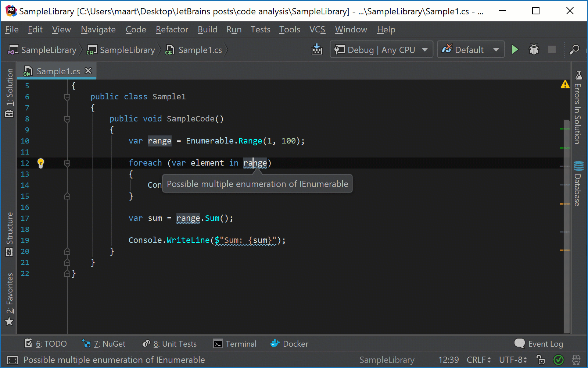Open the Terminal tool window
The height and width of the screenshot is (368, 588).
coord(235,344)
